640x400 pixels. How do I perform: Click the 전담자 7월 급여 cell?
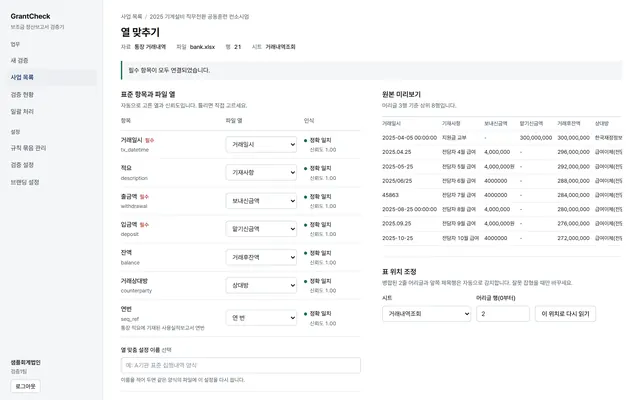tap(459, 195)
